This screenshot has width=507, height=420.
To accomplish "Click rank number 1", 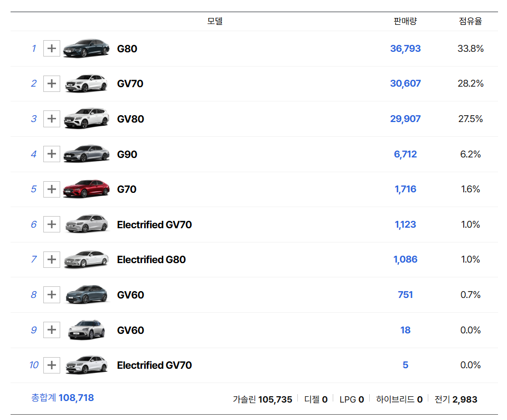I will [x=34, y=49].
